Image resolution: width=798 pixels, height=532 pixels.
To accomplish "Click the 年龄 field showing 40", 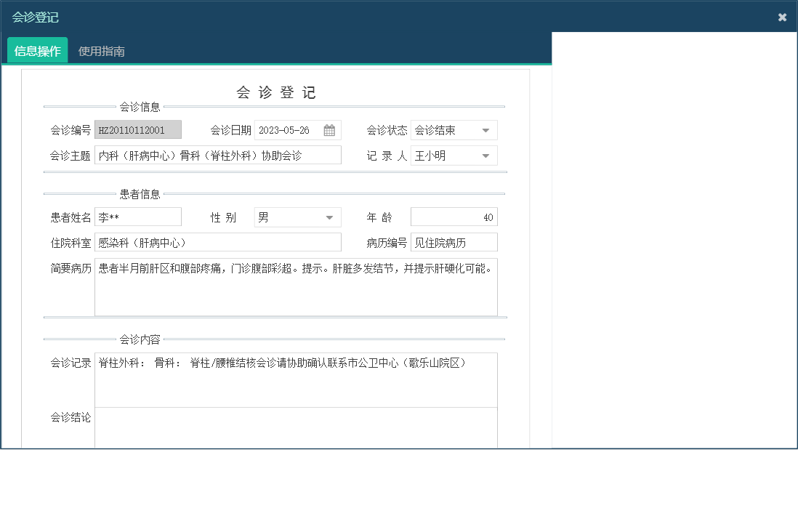I will tap(454, 216).
